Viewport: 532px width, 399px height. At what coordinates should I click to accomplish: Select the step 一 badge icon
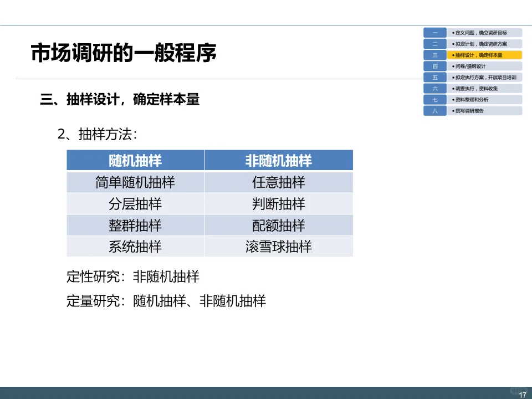click(x=435, y=32)
